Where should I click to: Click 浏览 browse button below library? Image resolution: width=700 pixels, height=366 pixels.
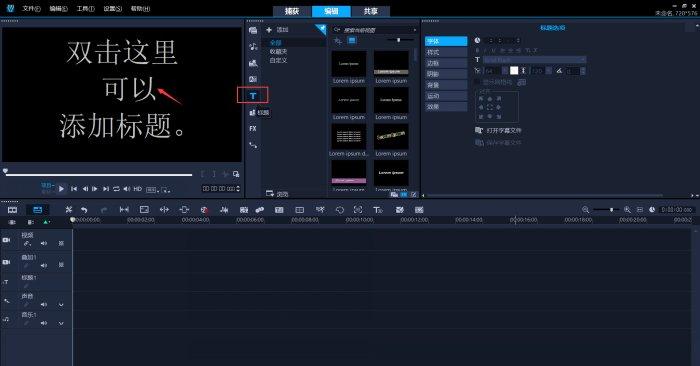[277, 194]
